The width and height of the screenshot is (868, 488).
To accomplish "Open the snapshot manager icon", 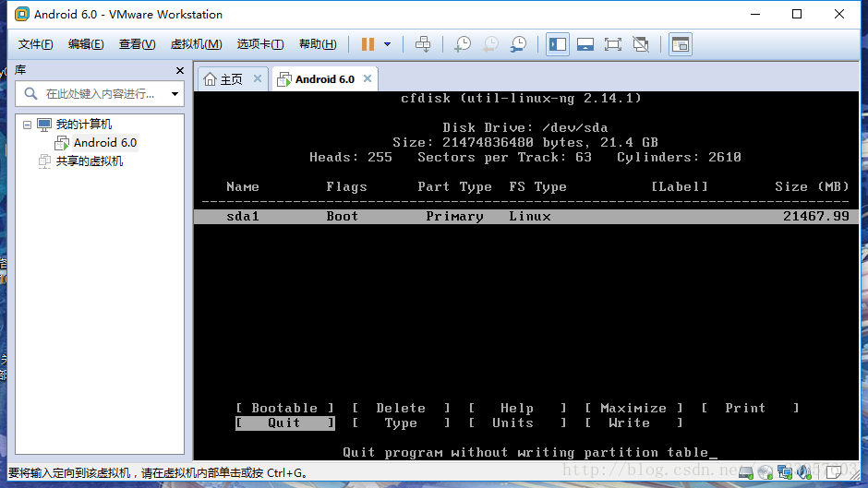I will coord(519,44).
